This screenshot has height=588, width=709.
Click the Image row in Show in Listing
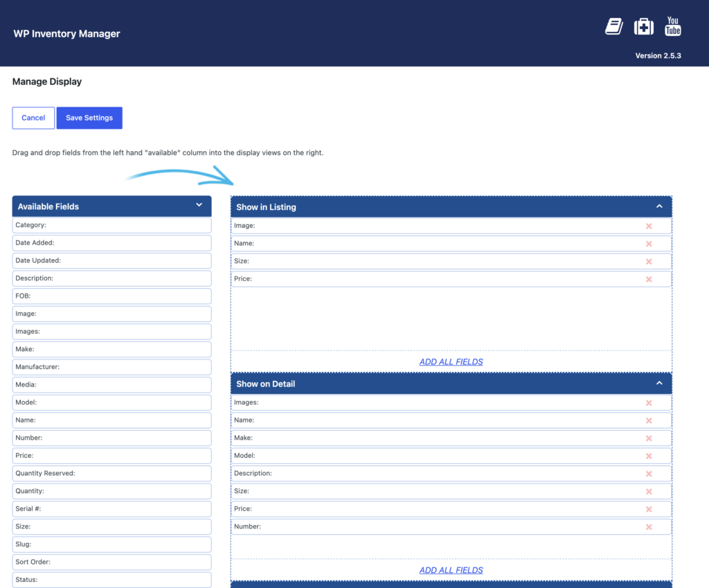451,226
